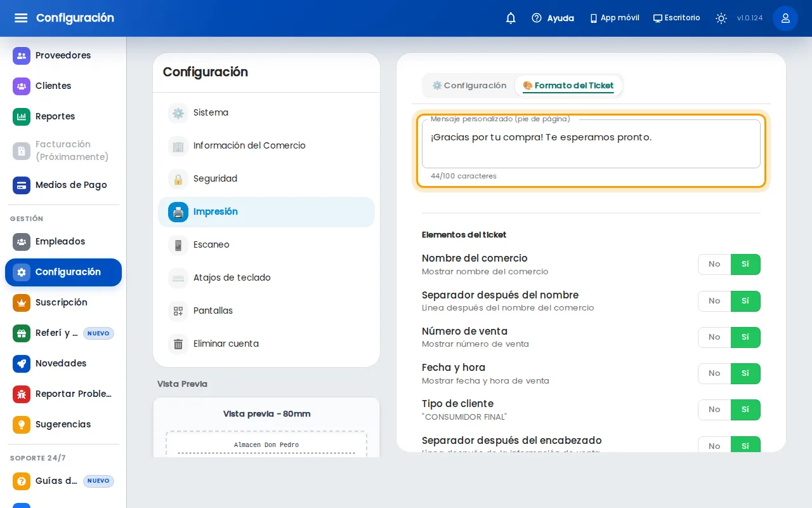This screenshot has height=508, width=812.
Task: Click the Sugerencias lightbulb icon
Action: 22,425
